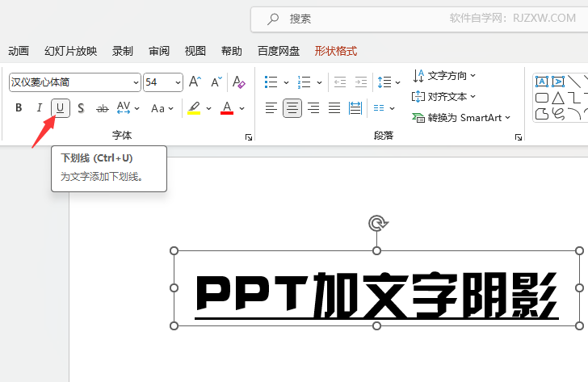Clear all text formatting
This screenshot has width=588, height=382.
tap(239, 82)
